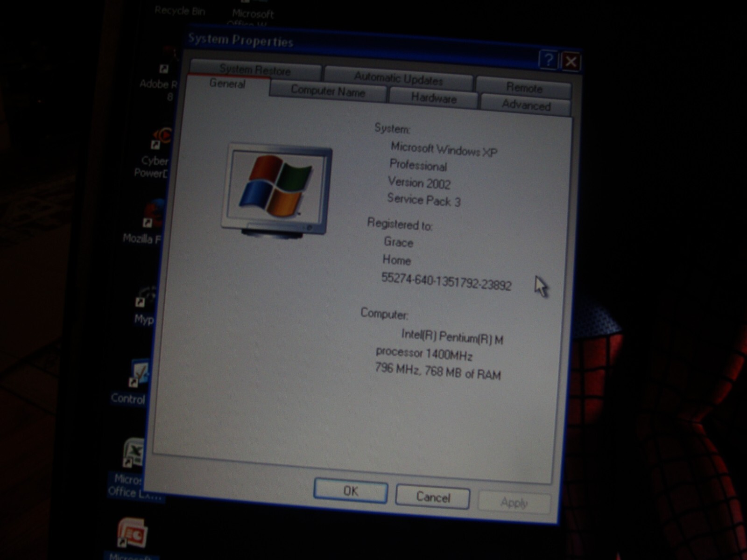
Task: Click the 'Registered to:' label
Action: pos(400,224)
